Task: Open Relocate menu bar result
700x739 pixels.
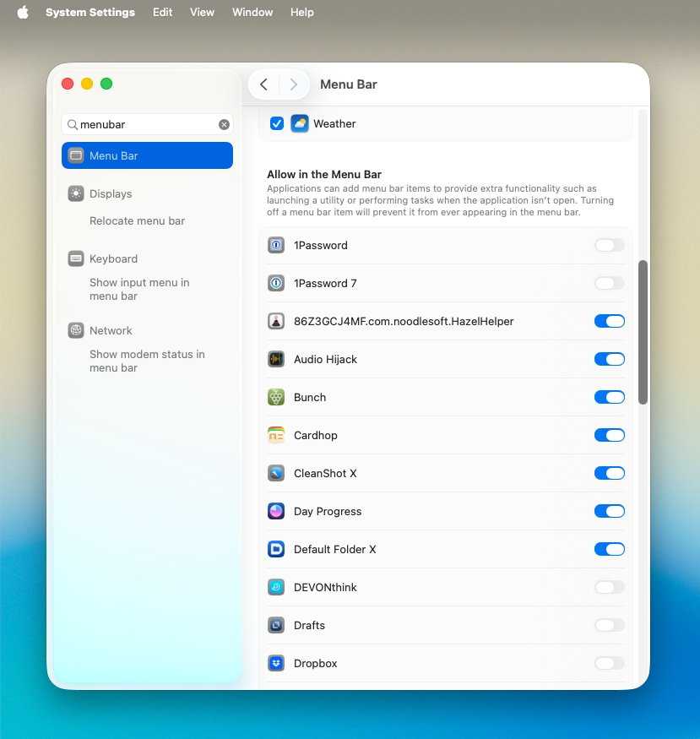Action: [x=137, y=221]
